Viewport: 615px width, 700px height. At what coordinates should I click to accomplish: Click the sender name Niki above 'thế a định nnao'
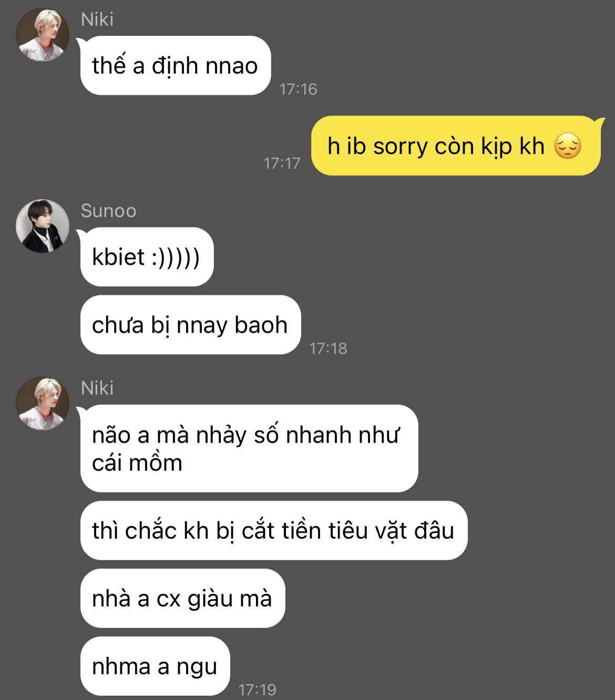97,19
